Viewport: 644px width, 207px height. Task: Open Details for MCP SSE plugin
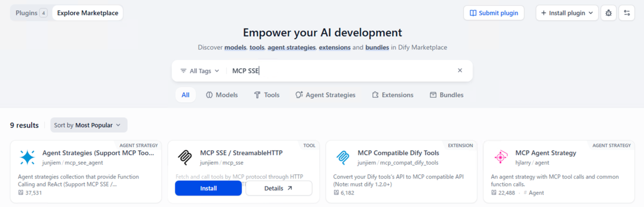click(x=279, y=188)
